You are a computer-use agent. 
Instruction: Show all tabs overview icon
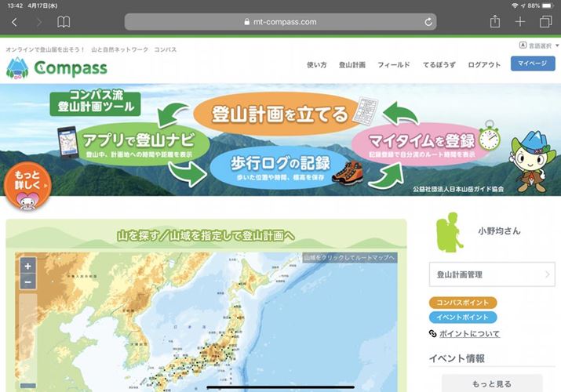545,22
